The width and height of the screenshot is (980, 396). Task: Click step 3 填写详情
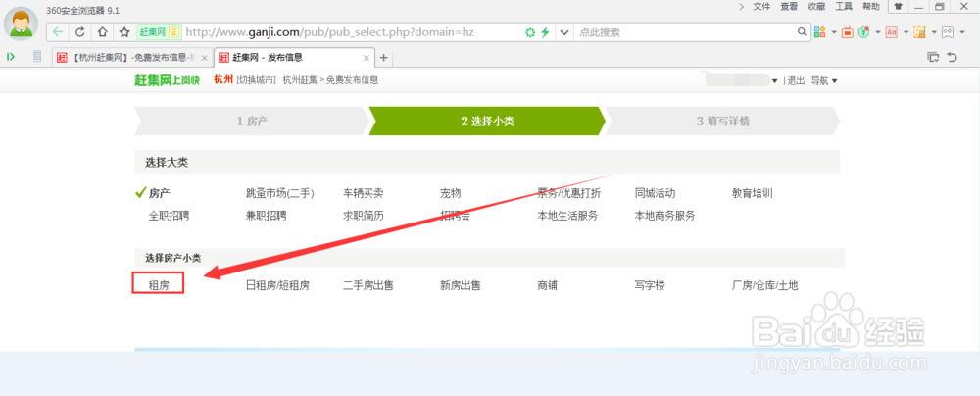coord(723,122)
